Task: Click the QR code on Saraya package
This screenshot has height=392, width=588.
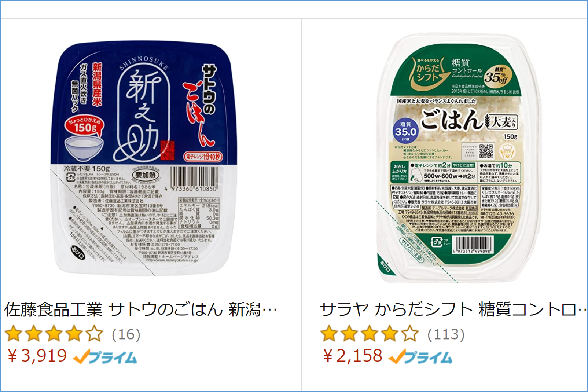Action: pyautogui.click(x=486, y=151)
